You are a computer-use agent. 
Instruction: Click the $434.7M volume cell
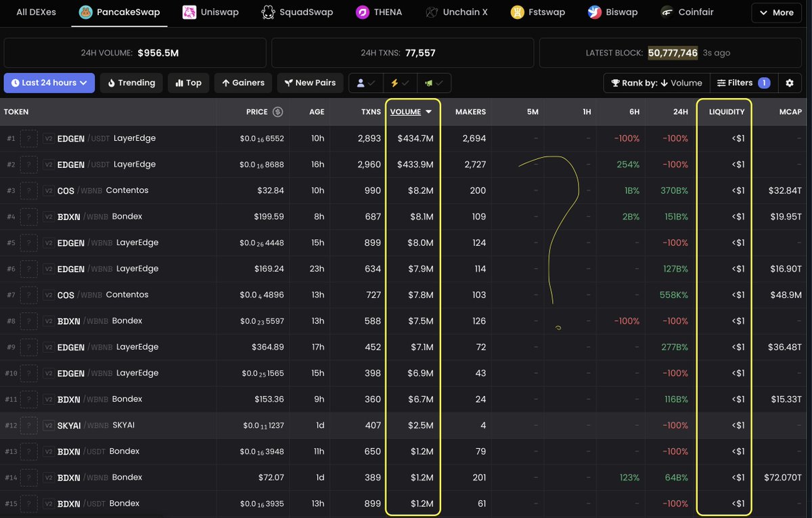click(x=415, y=138)
